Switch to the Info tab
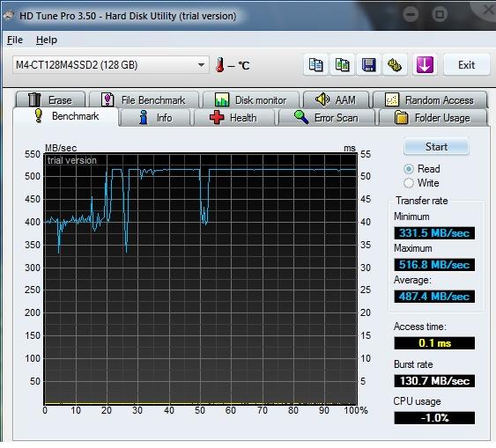Image resolution: width=496 pixels, height=448 pixels. [x=156, y=118]
